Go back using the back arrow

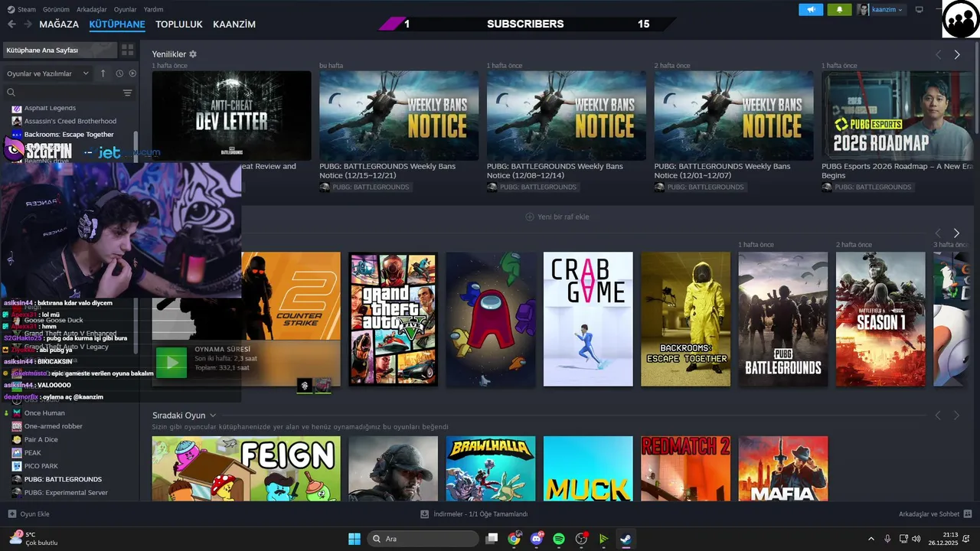(x=11, y=24)
